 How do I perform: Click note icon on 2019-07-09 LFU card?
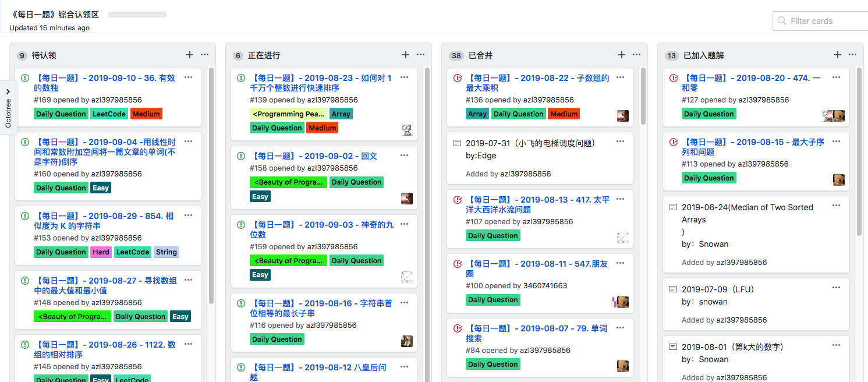(673, 289)
